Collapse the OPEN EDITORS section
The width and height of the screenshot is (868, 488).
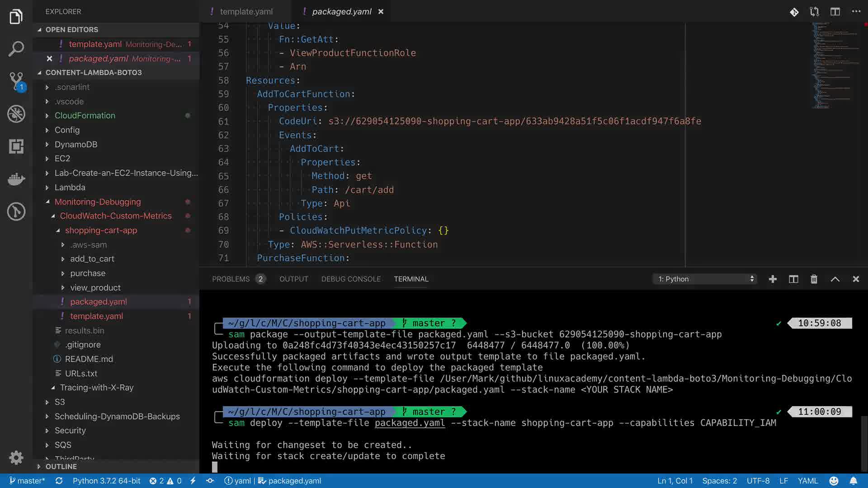(71, 29)
